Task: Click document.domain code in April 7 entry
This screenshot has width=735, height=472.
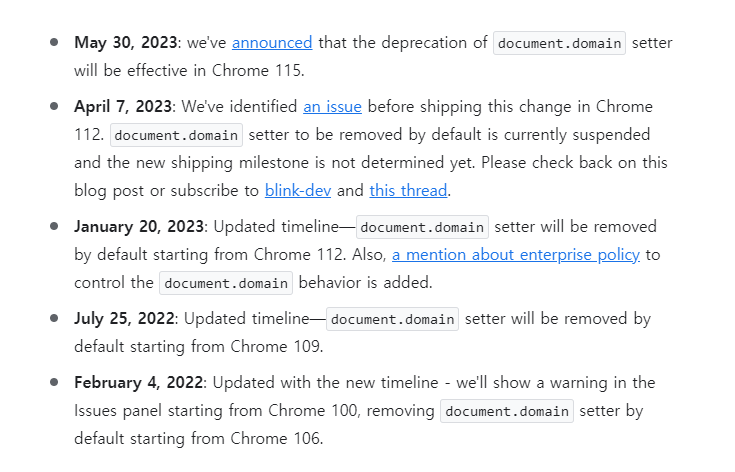Action: [176, 135]
